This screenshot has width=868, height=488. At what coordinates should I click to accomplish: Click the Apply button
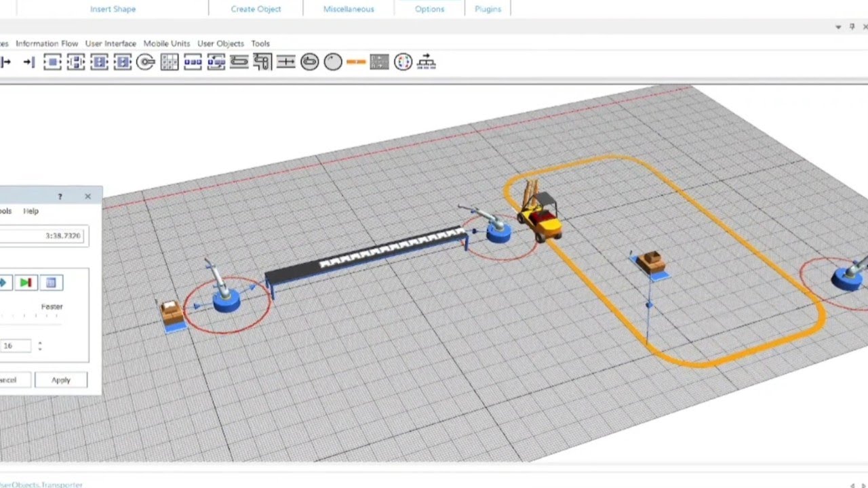(61, 380)
